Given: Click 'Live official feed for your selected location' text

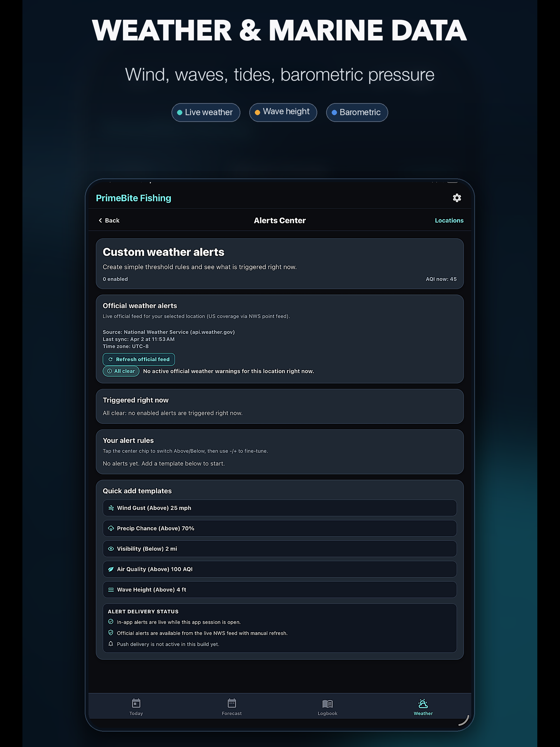Looking at the screenshot, I should [196, 316].
